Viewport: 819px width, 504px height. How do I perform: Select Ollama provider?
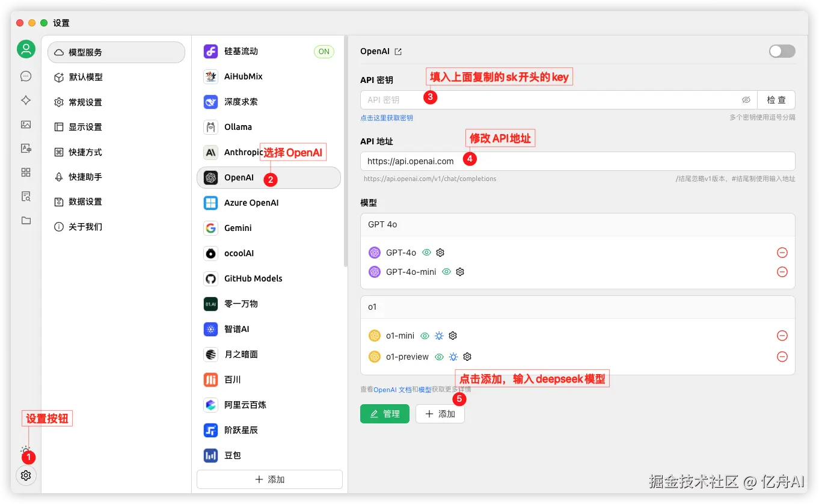(269, 127)
